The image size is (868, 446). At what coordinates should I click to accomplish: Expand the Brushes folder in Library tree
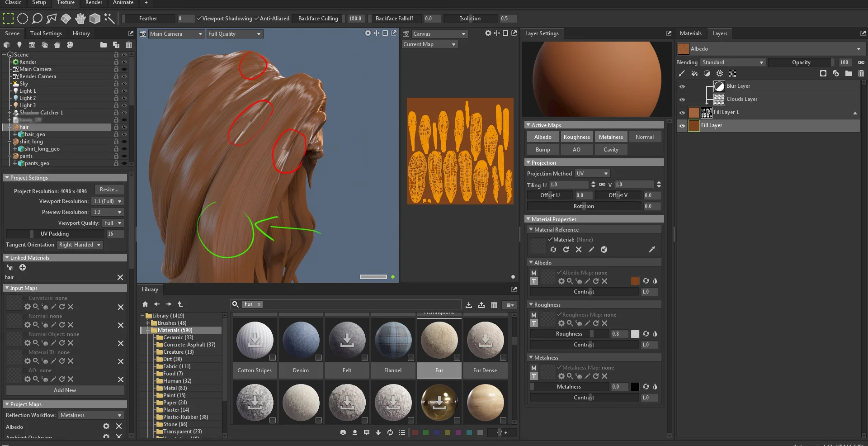(x=148, y=323)
